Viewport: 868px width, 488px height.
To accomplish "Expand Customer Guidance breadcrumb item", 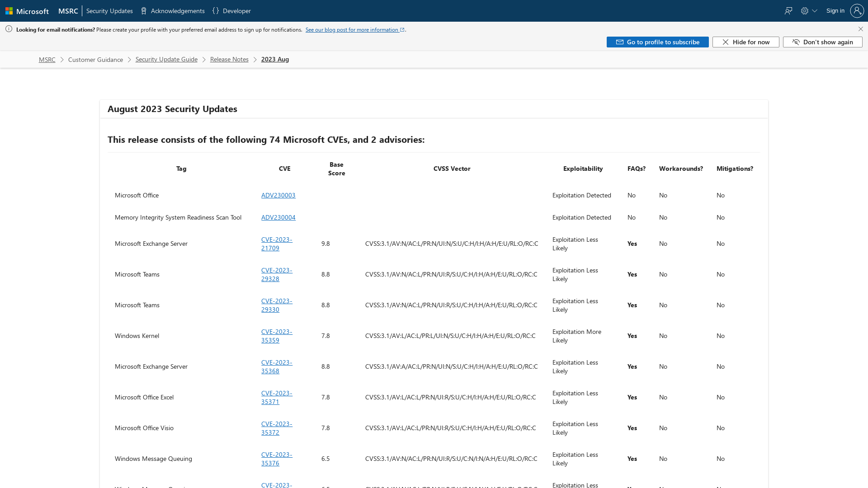I will tap(95, 59).
